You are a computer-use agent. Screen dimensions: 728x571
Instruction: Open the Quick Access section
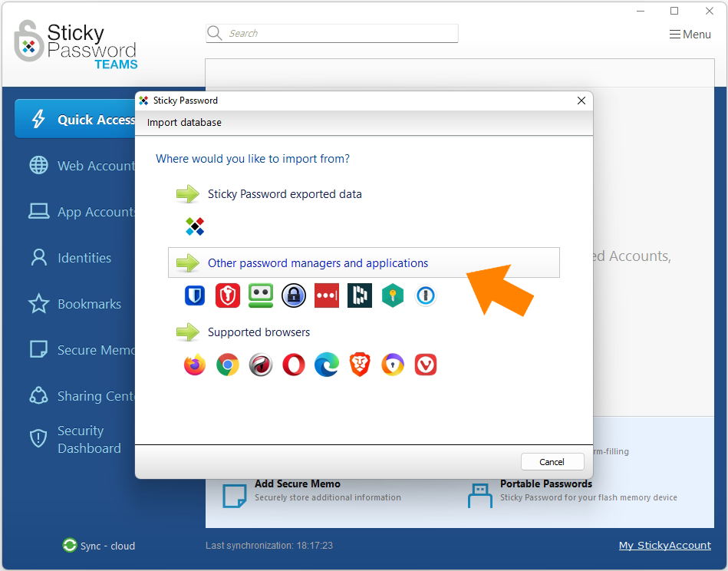point(75,119)
